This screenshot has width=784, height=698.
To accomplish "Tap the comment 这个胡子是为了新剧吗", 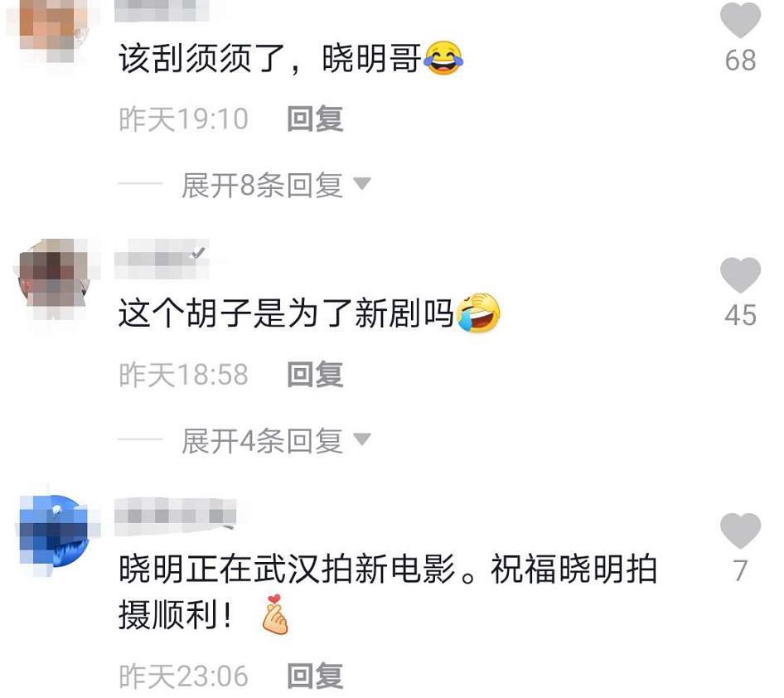I will [309, 313].
